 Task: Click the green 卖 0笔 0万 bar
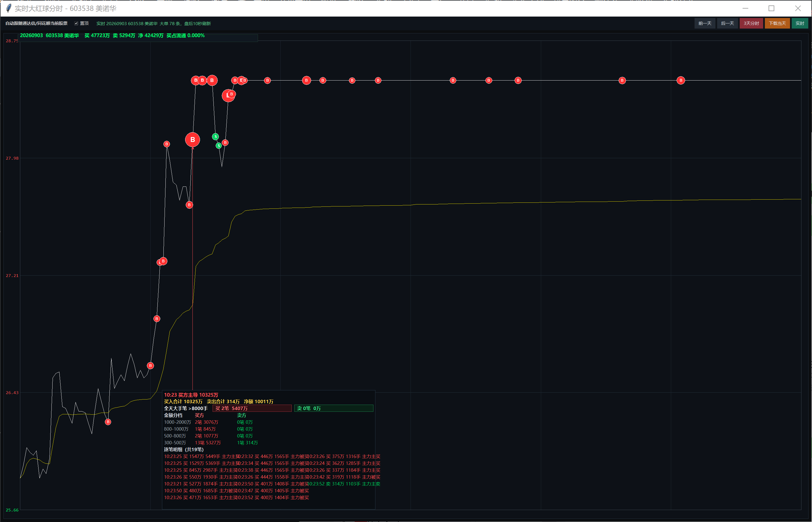point(334,408)
